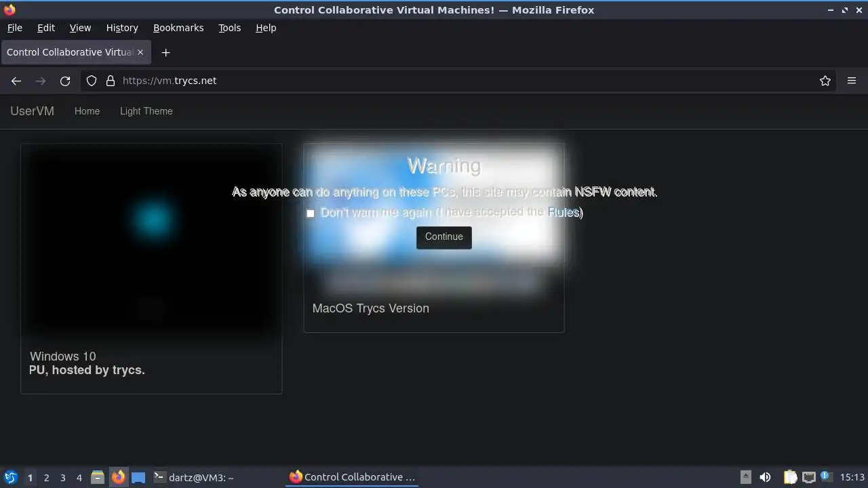Switch to workspace 4

pyautogui.click(x=79, y=478)
